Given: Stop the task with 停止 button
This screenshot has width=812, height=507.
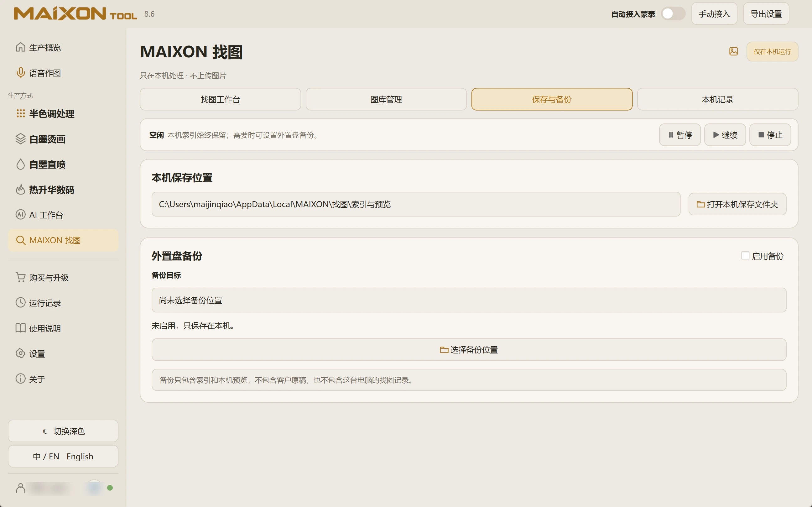Looking at the screenshot, I should pos(770,135).
